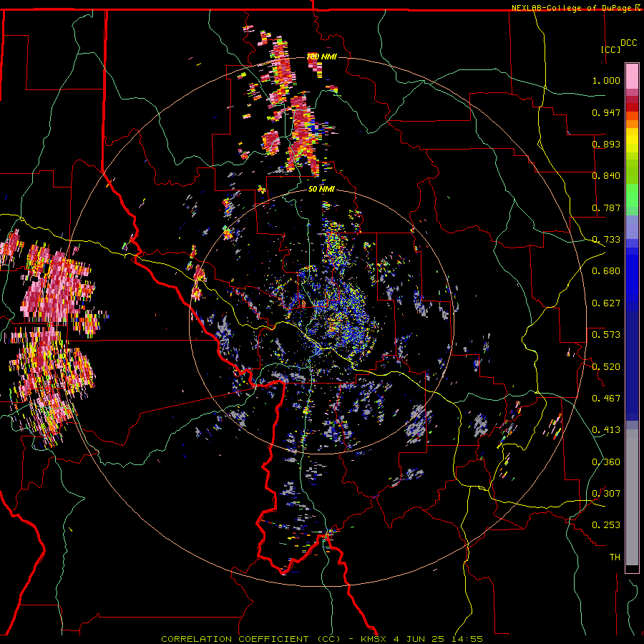Image resolution: width=644 pixels, height=644 pixels.
Task: Pick the lavender legend band near 0.733
Action: (632, 228)
